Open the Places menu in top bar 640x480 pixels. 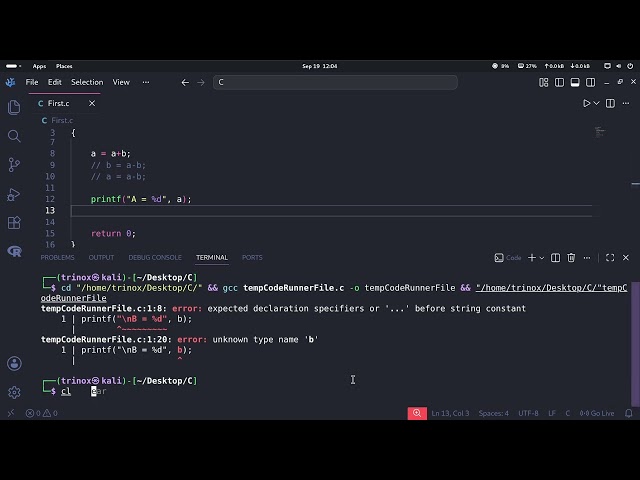(64, 66)
